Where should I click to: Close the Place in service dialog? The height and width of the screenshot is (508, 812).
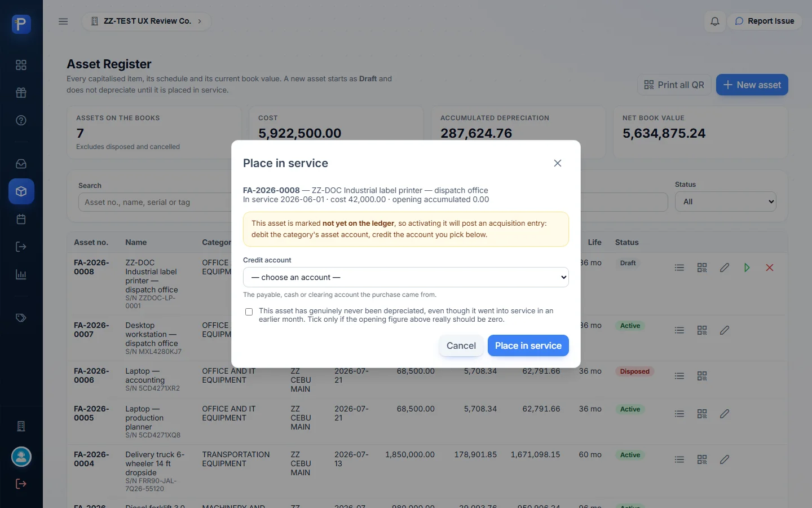pos(558,163)
